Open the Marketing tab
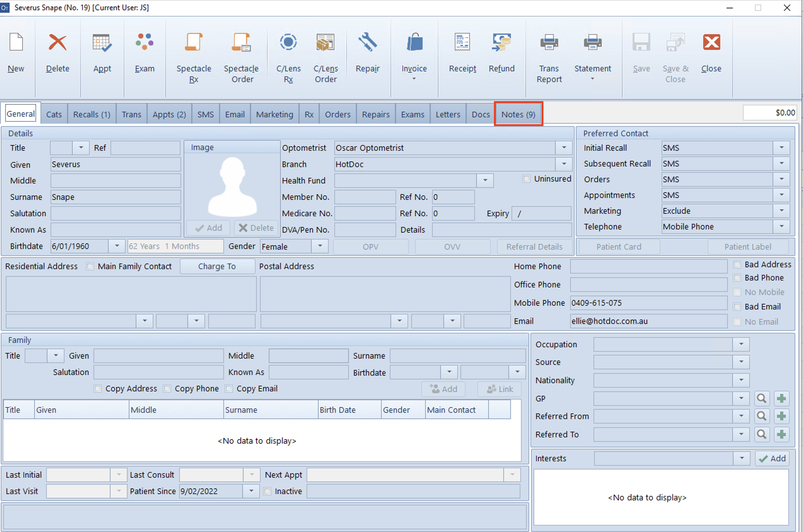This screenshot has height=532, width=803. tap(274, 114)
